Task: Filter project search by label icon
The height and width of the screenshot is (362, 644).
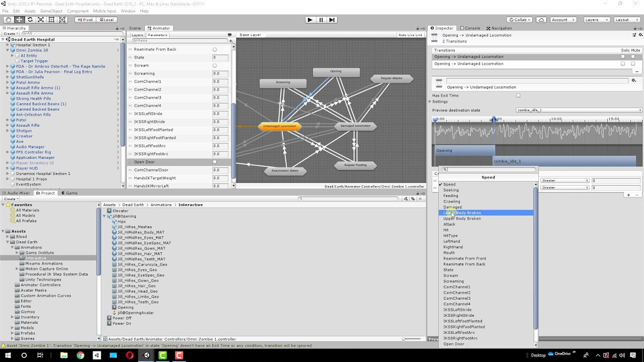Action: [413, 199]
